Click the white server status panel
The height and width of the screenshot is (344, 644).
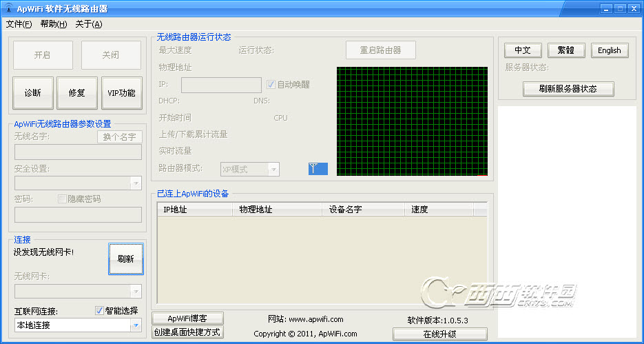coord(566,222)
